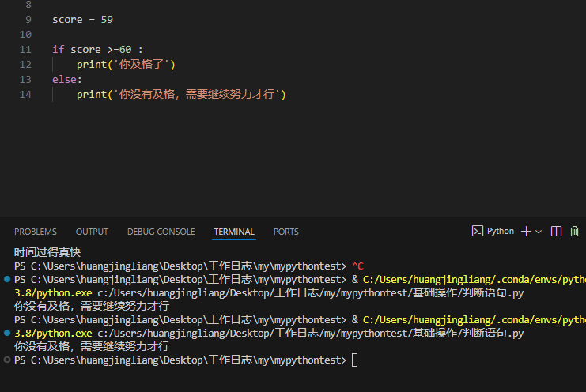
Task: Open the DEBUG CONSOLE tab
Action: tap(161, 232)
